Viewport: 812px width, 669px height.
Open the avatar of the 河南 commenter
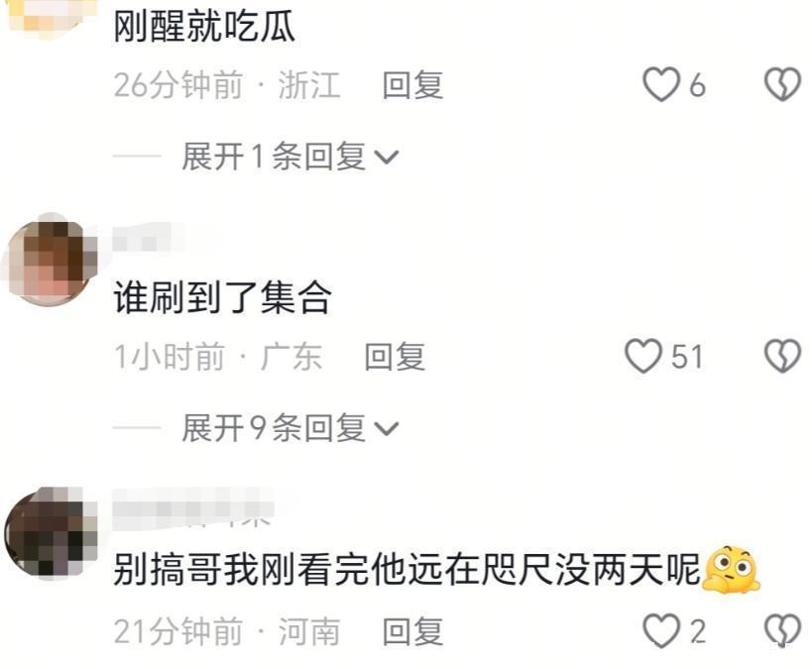pos(51,533)
